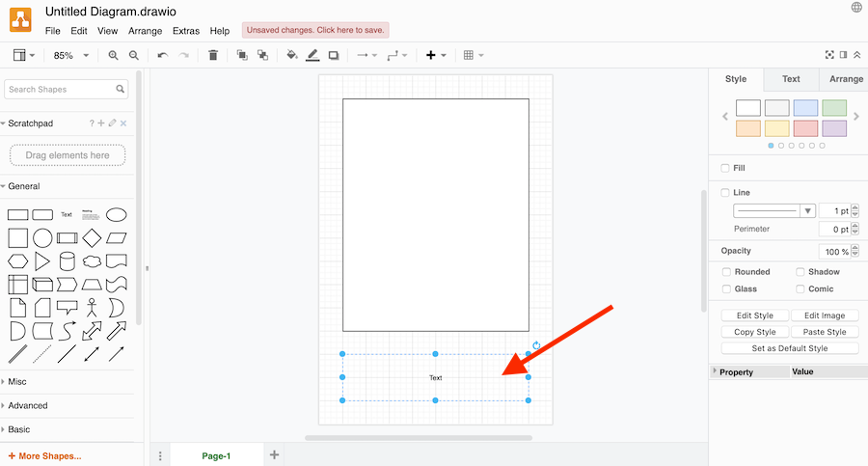Click the Edit Style button
868x466 pixels.
pos(754,315)
